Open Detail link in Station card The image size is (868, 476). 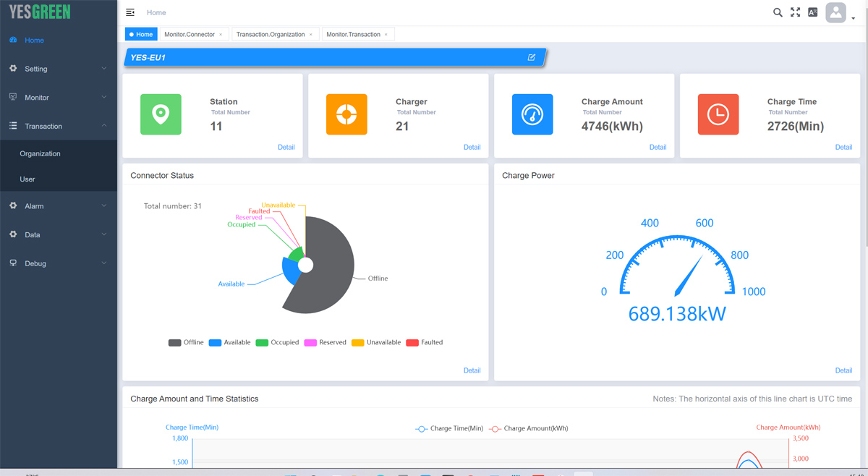pos(286,147)
